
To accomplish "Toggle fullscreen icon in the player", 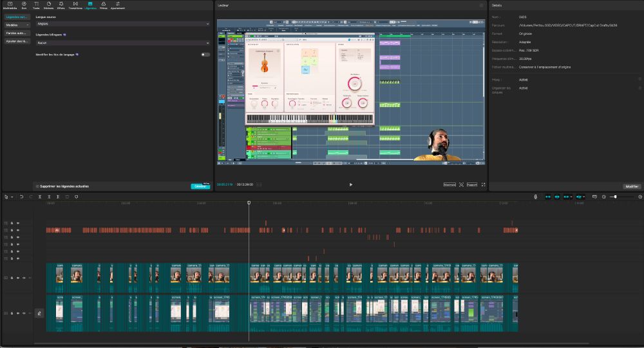I will pos(484,184).
